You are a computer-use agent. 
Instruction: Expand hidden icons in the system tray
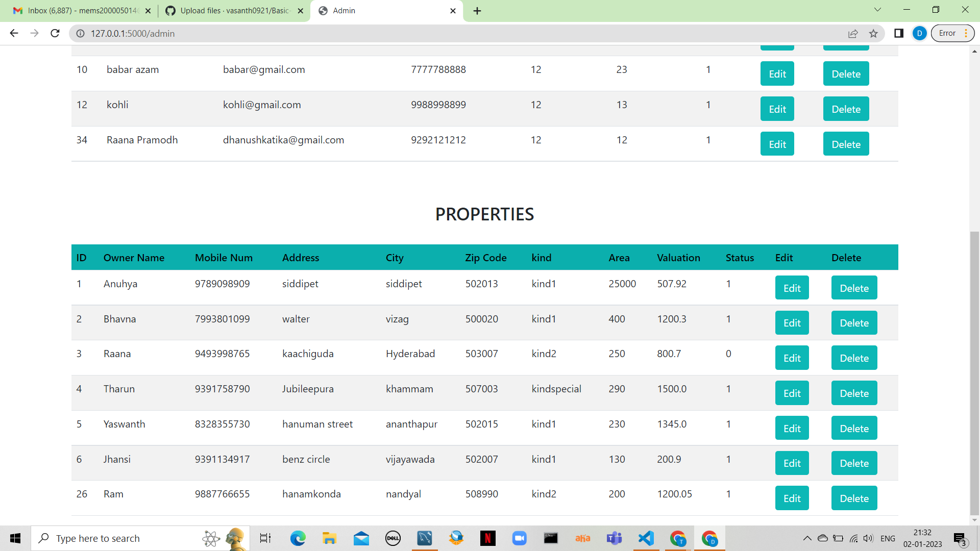808,538
